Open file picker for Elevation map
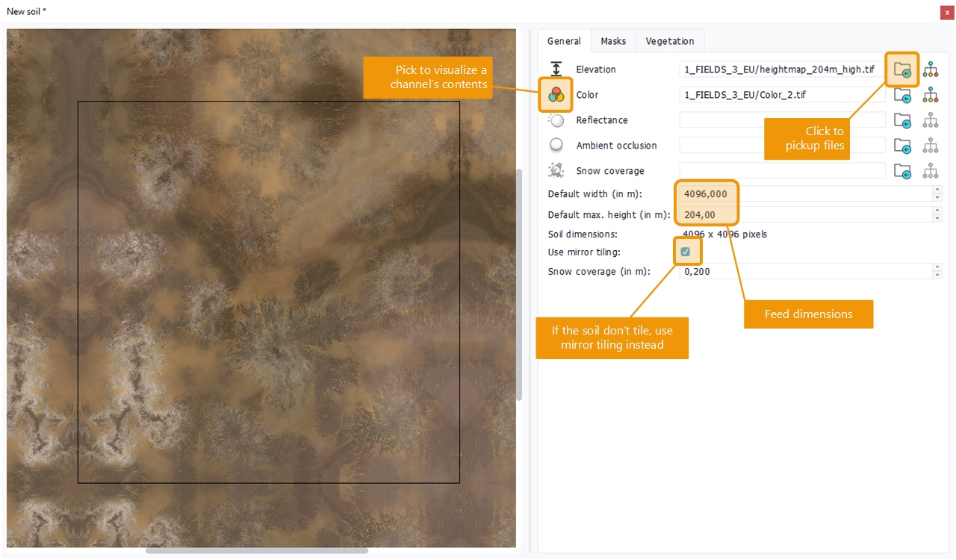Image resolution: width=956 pixels, height=560 pixels. [x=902, y=69]
